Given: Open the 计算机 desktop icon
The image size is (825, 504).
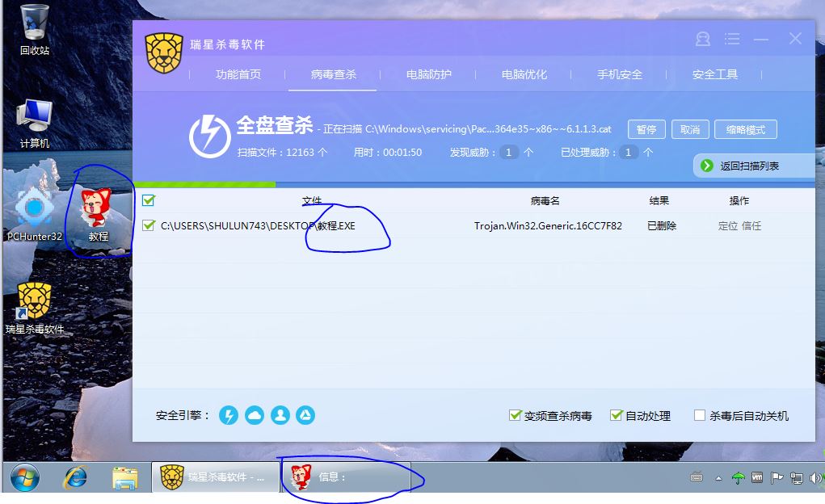Looking at the screenshot, I should (35, 124).
